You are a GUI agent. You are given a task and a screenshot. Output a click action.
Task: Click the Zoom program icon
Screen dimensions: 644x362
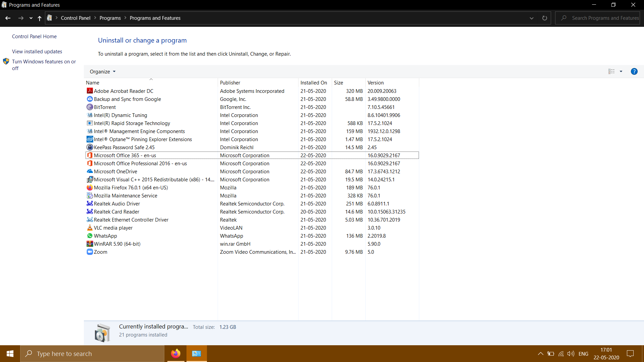tap(90, 252)
